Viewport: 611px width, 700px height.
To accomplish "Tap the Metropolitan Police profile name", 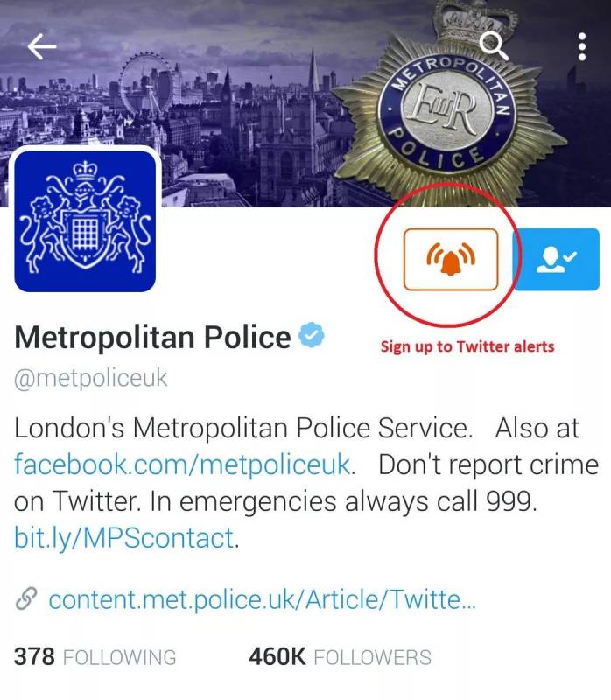I will click(x=152, y=337).
